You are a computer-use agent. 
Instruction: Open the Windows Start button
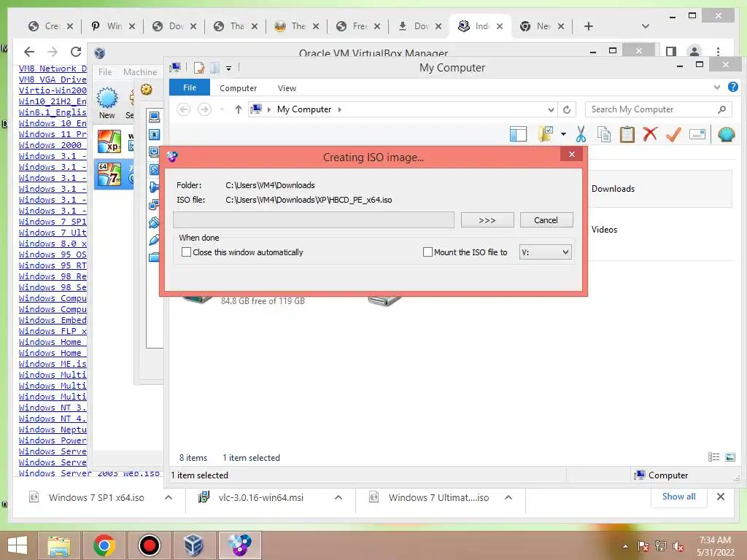[18, 545]
